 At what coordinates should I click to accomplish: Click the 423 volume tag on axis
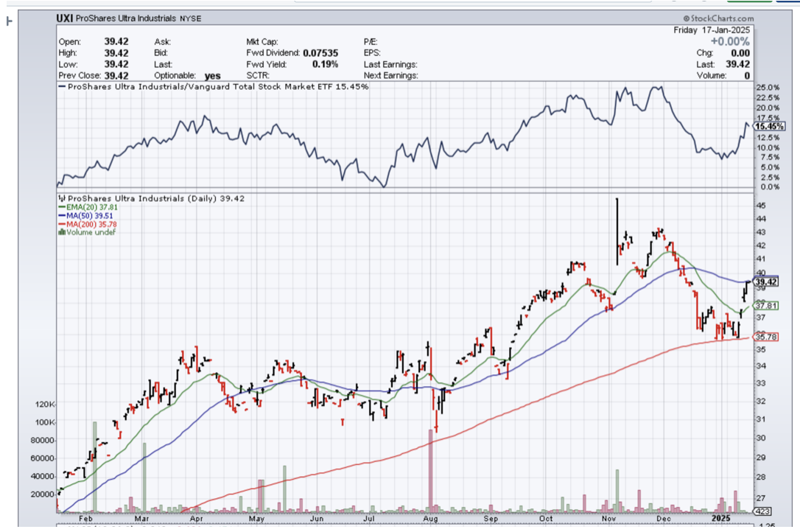[x=762, y=511]
